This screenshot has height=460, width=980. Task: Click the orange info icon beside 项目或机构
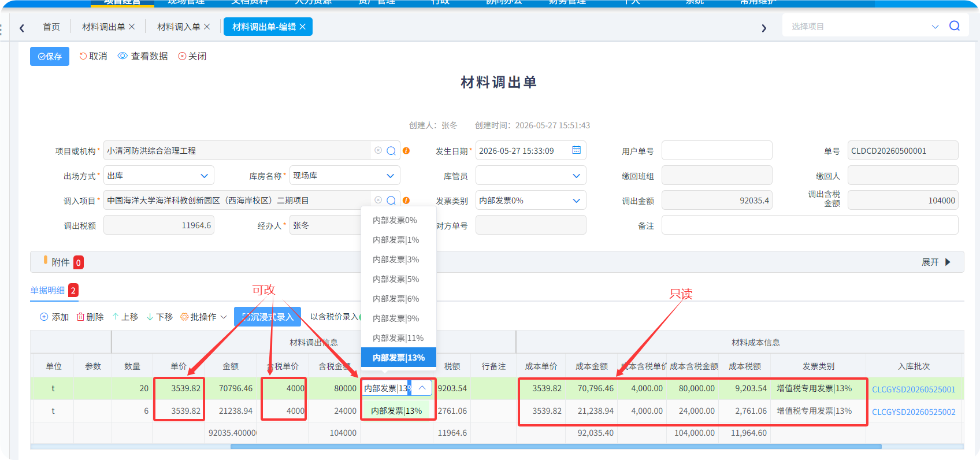(406, 151)
